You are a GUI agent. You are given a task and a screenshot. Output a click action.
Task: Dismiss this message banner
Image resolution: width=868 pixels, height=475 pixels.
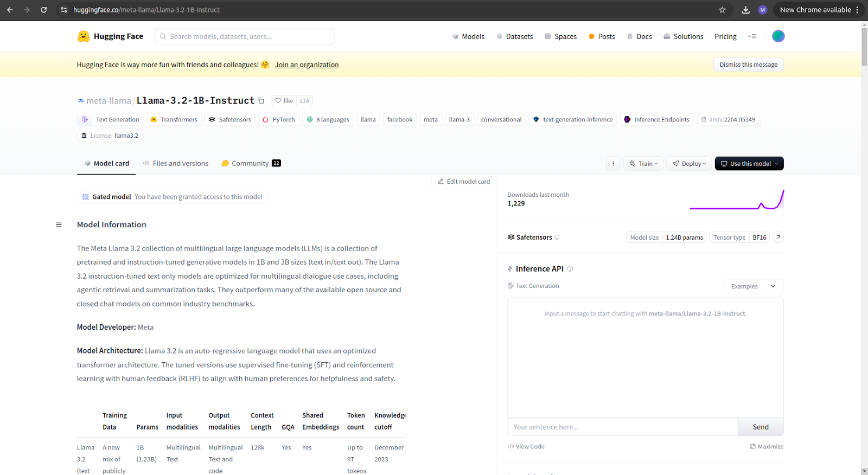tap(748, 65)
